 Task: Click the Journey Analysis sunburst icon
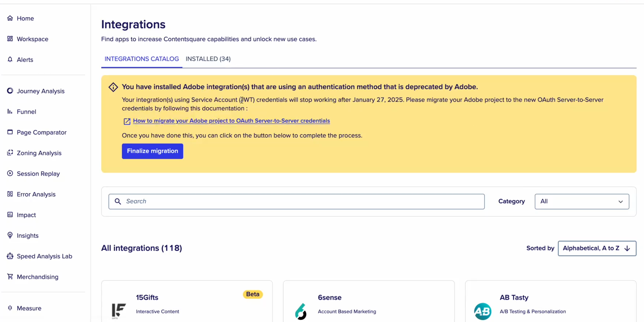tap(10, 91)
